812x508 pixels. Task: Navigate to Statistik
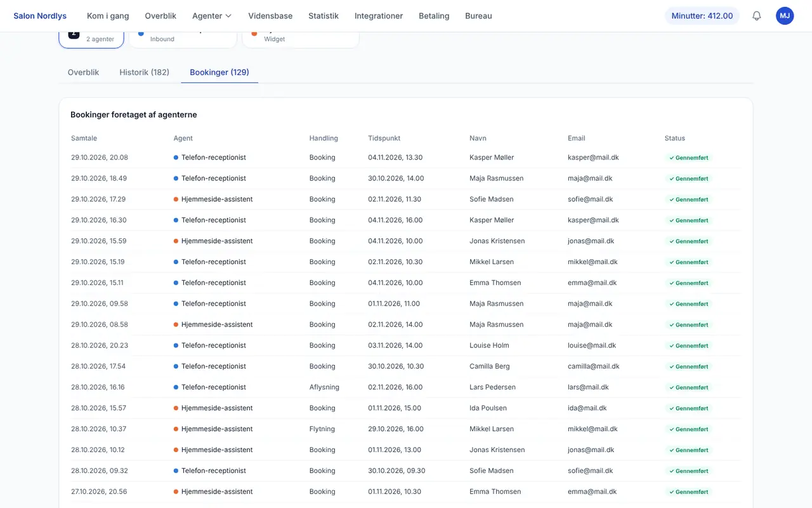coord(324,16)
